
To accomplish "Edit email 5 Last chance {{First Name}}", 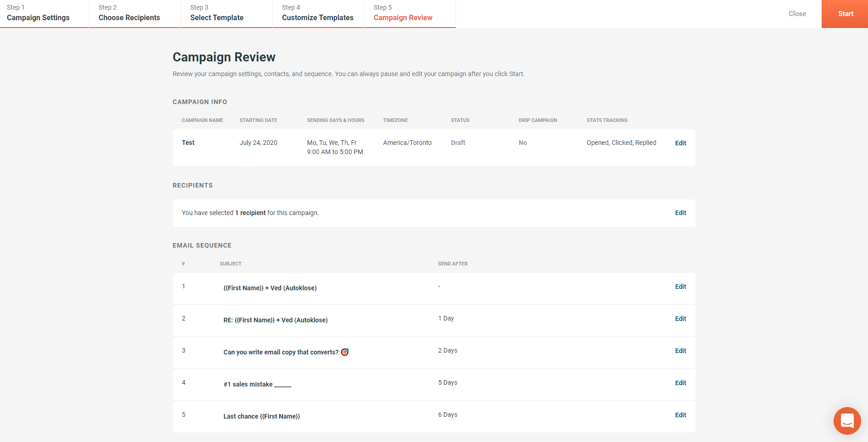I will [x=680, y=415].
